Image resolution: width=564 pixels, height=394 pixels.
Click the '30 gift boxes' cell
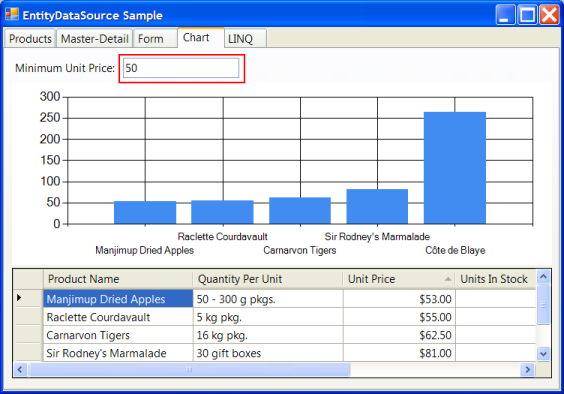pos(268,353)
